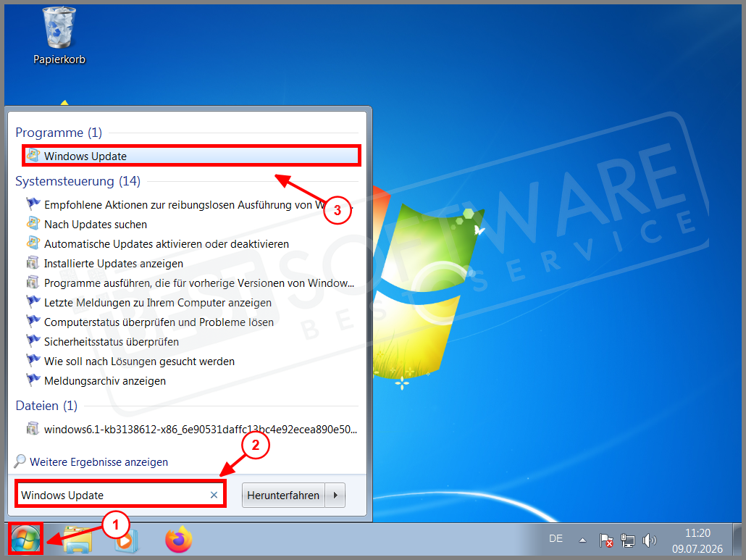Click the flag icon beside Computerstatus überprüfen
746x560 pixels.
(x=33, y=321)
